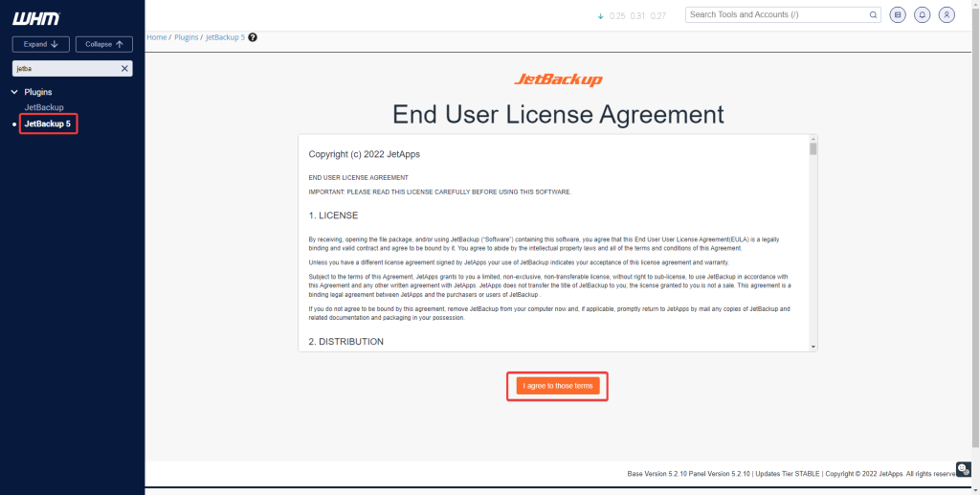Collapse all sidebar menu sections
The width and height of the screenshot is (980, 495).
click(x=103, y=44)
